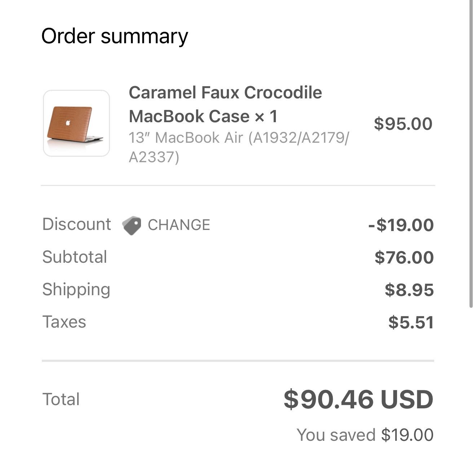Viewport: 476px width, 470px height.
Task: Click the You saved $19.00 text
Action: pos(365,435)
